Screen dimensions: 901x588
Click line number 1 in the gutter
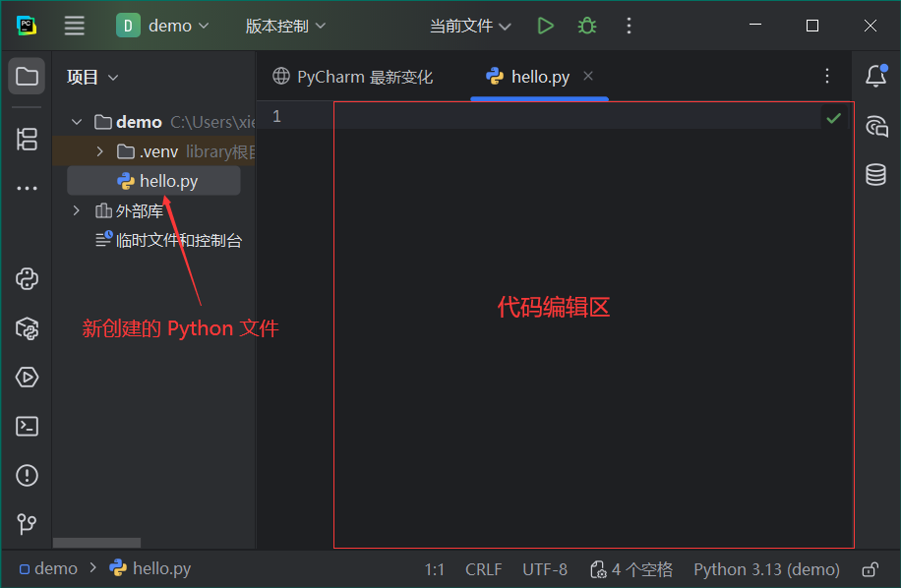point(277,117)
